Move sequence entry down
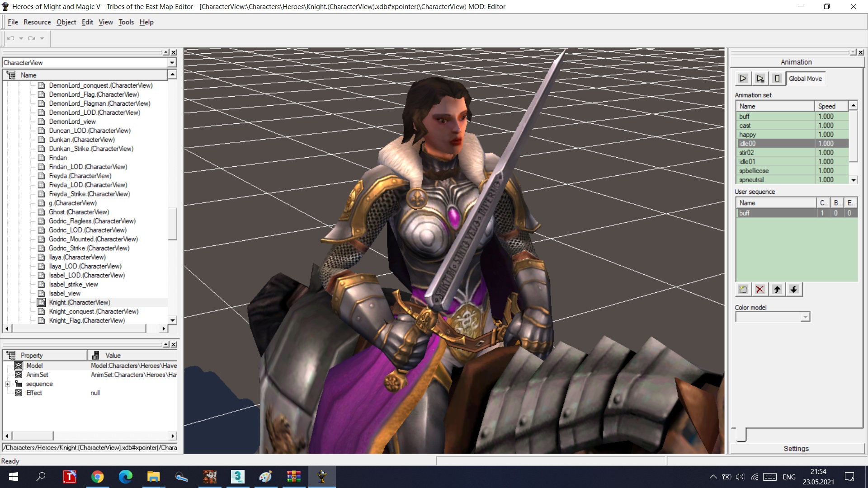The image size is (868, 488). [x=794, y=289]
